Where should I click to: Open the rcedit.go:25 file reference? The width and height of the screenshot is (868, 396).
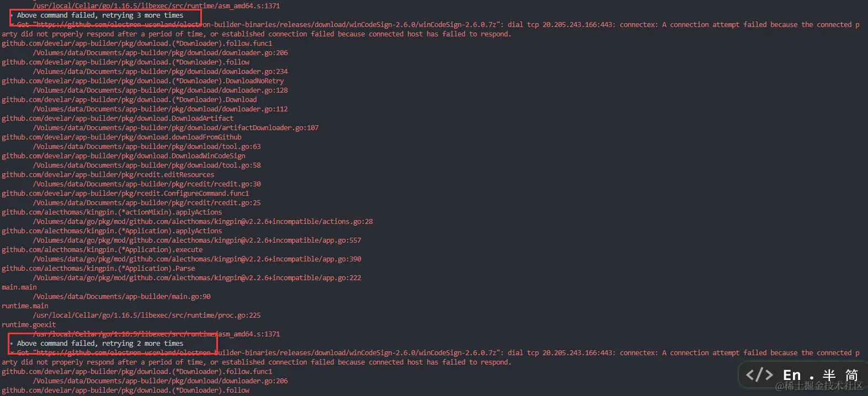tap(147, 203)
